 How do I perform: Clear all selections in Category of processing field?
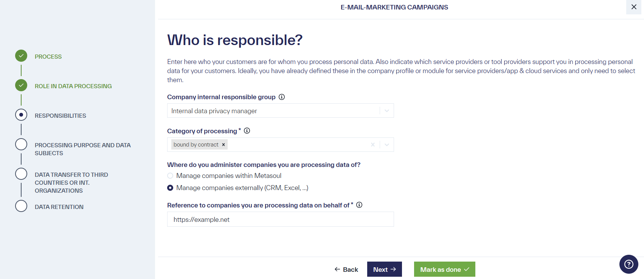pos(372,144)
